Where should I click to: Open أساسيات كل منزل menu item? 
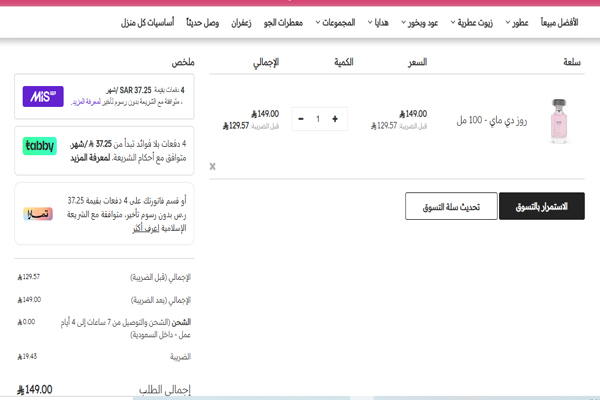(x=148, y=23)
